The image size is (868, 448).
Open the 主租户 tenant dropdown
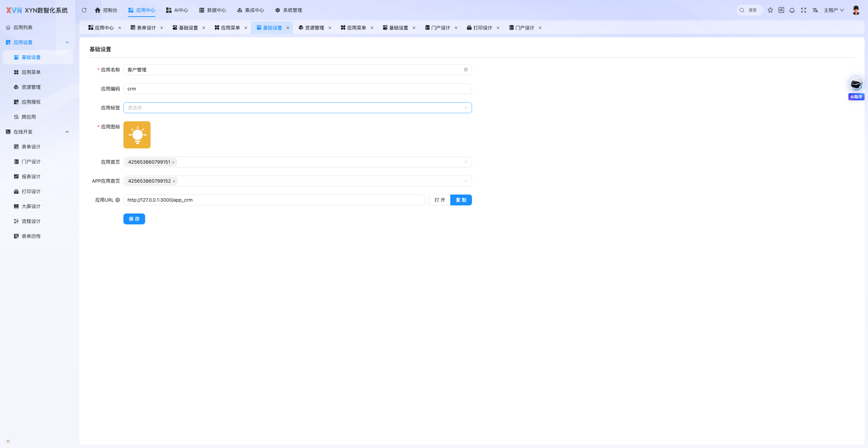point(834,10)
